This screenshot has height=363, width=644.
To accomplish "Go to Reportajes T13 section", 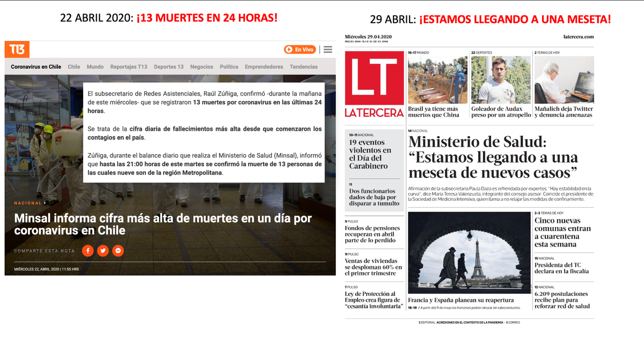I will click(129, 67).
